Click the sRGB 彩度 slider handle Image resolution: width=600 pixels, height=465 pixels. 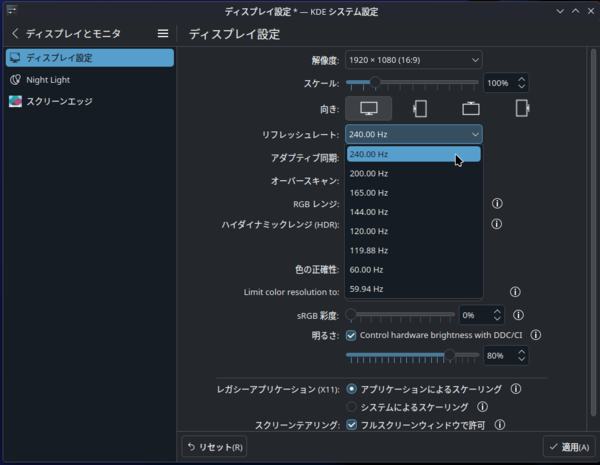pyautogui.click(x=351, y=315)
